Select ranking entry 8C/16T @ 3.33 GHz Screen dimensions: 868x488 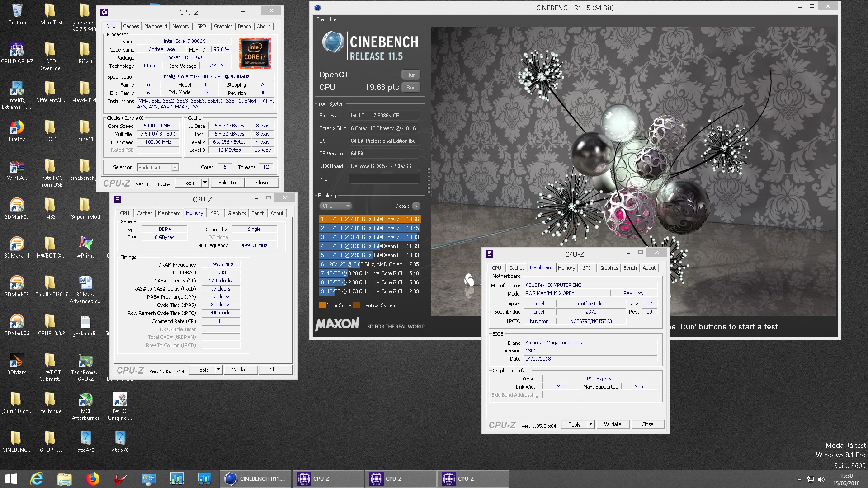(370, 246)
